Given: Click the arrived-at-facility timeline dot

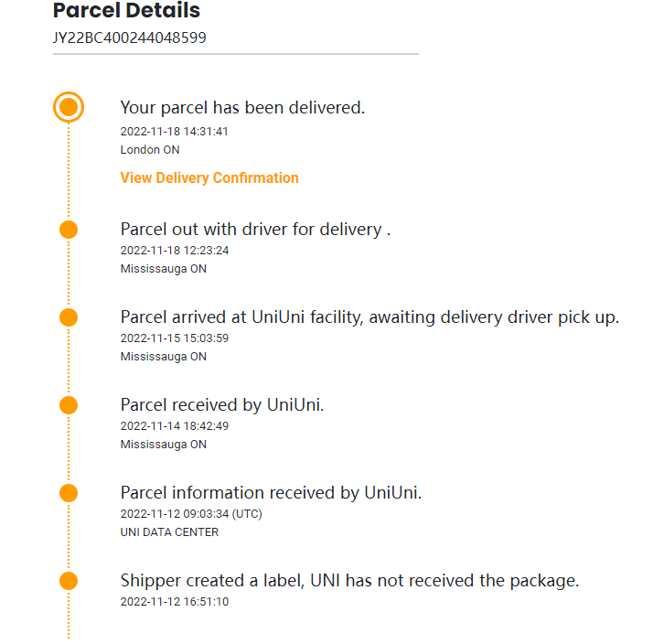Looking at the screenshot, I should click(x=69, y=317).
